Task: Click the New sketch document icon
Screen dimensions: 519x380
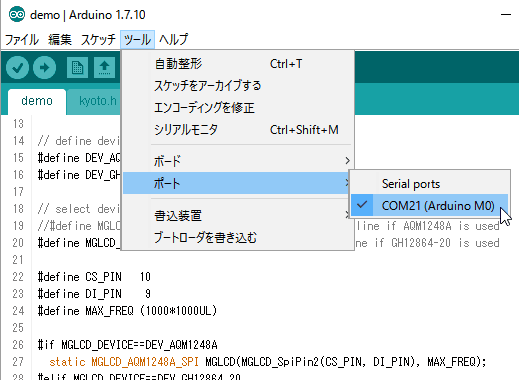Action: click(x=77, y=68)
